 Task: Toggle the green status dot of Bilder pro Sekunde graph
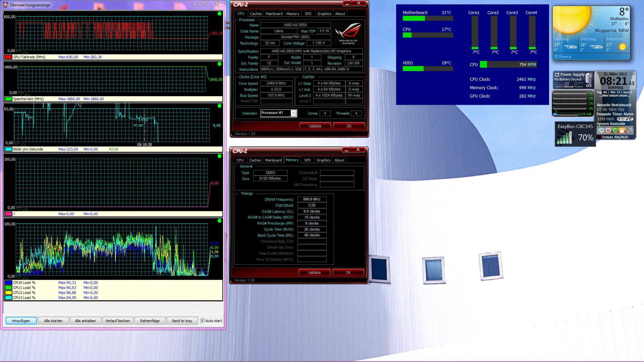(219, 106)
